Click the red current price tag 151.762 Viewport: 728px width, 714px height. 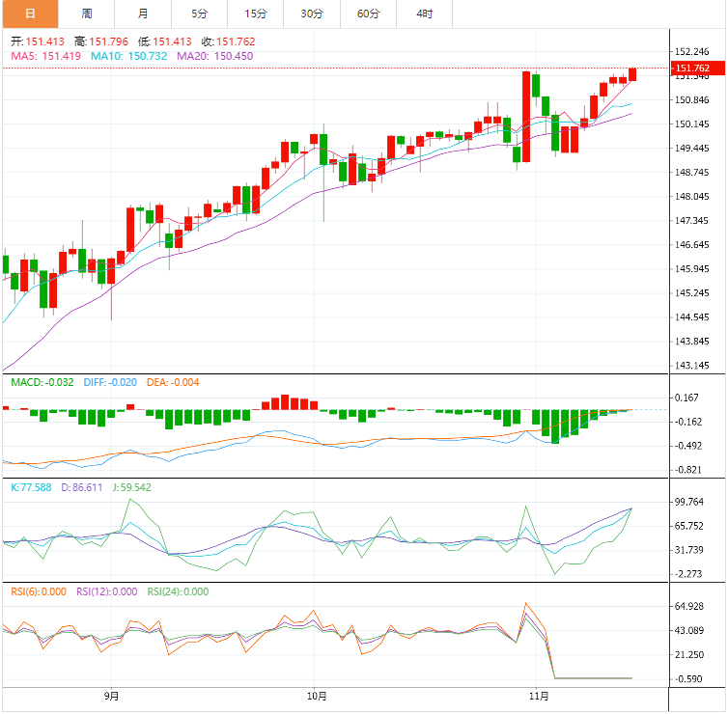click(693, 69)
